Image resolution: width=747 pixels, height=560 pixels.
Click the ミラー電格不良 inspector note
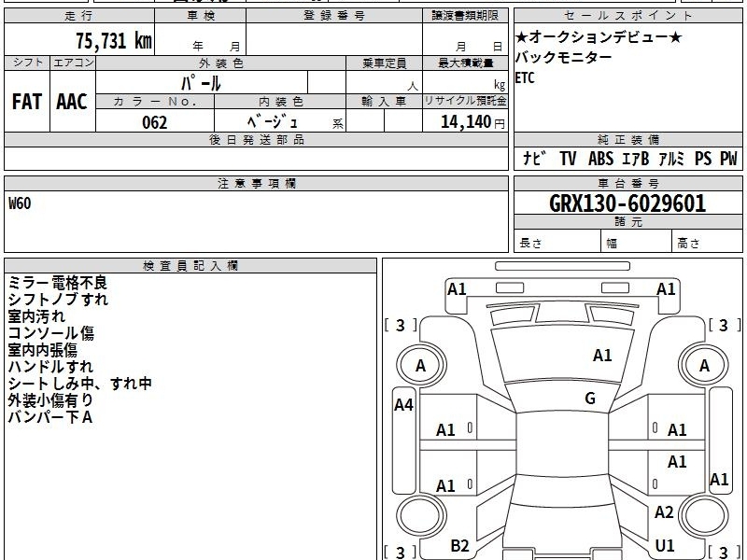[x=58, y=283]
